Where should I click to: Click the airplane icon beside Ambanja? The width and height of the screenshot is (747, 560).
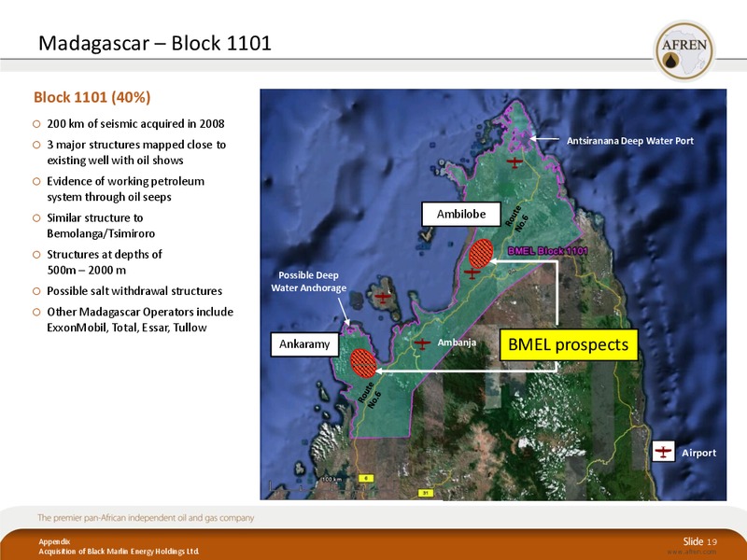point(422,343)
